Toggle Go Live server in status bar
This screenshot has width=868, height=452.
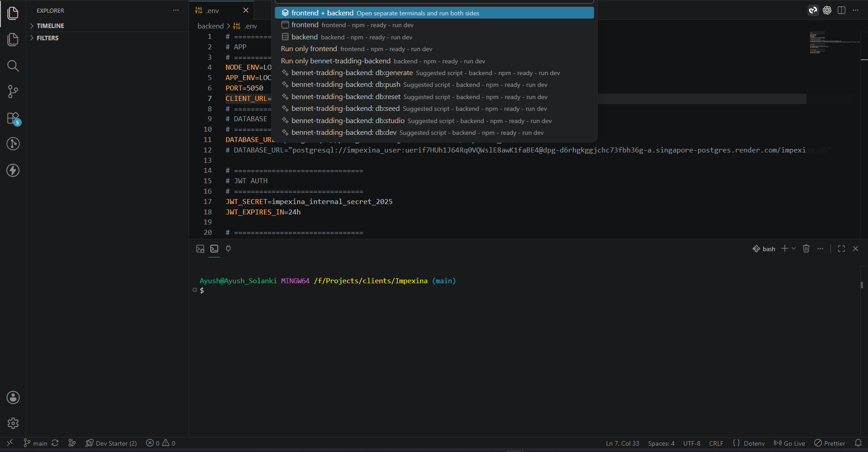789,443
